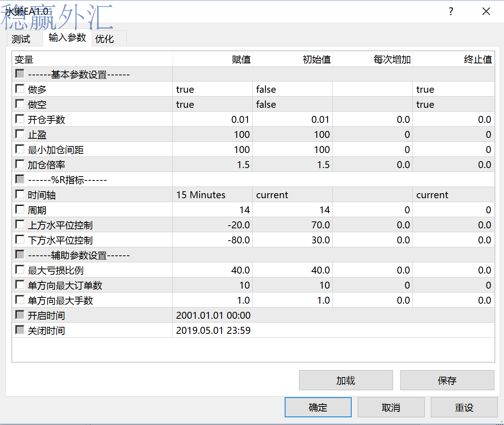Edit 下方水平位控制 value -80.0

click(x=212, y=240)
